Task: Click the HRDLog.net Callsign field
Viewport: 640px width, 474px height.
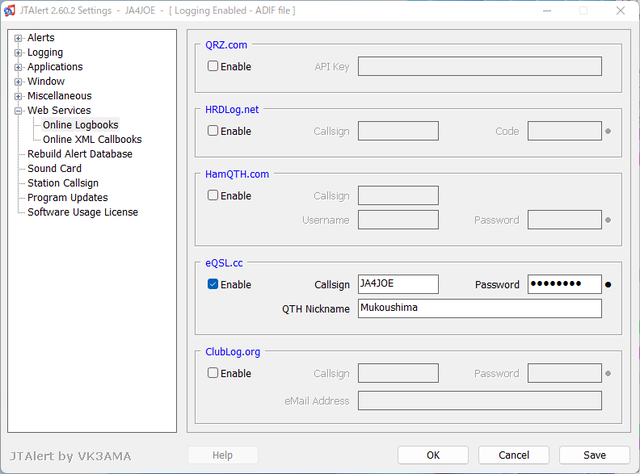Action: [x=398, y=131]
